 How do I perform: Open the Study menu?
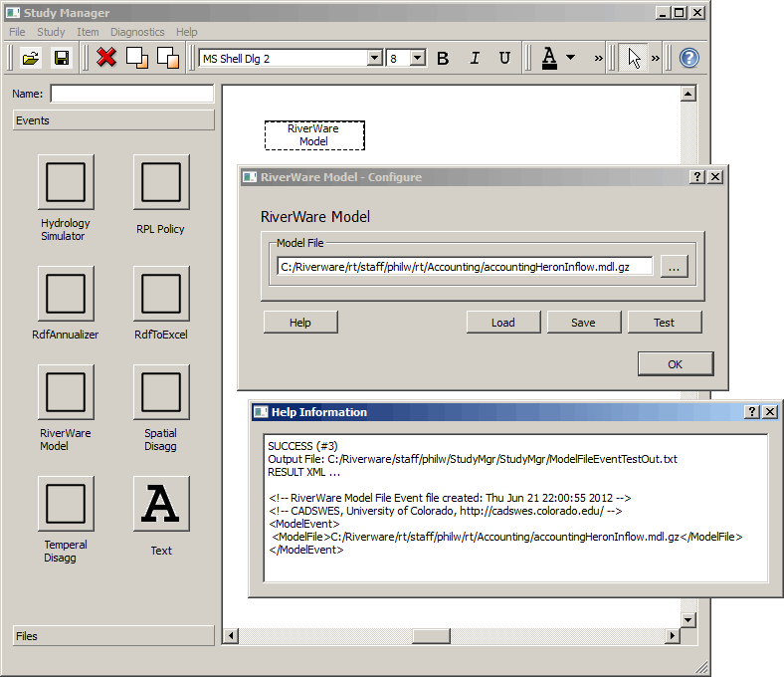pos(51,32)
